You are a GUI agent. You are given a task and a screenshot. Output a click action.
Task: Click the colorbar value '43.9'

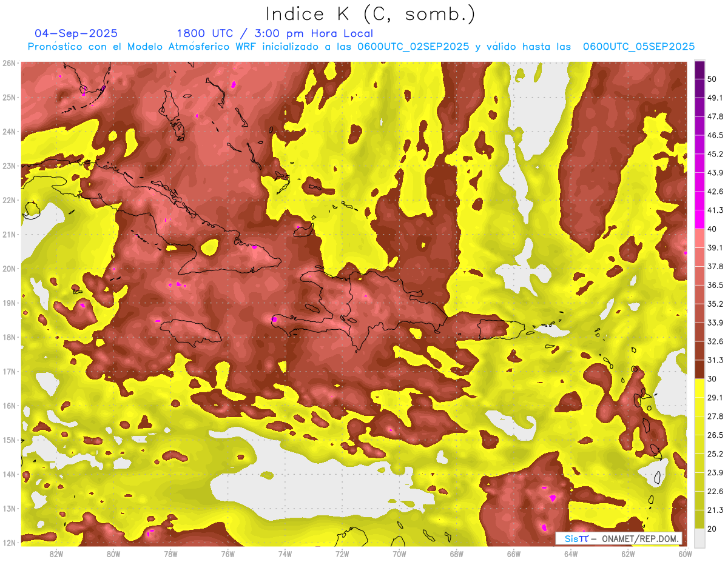pos(715,173)
